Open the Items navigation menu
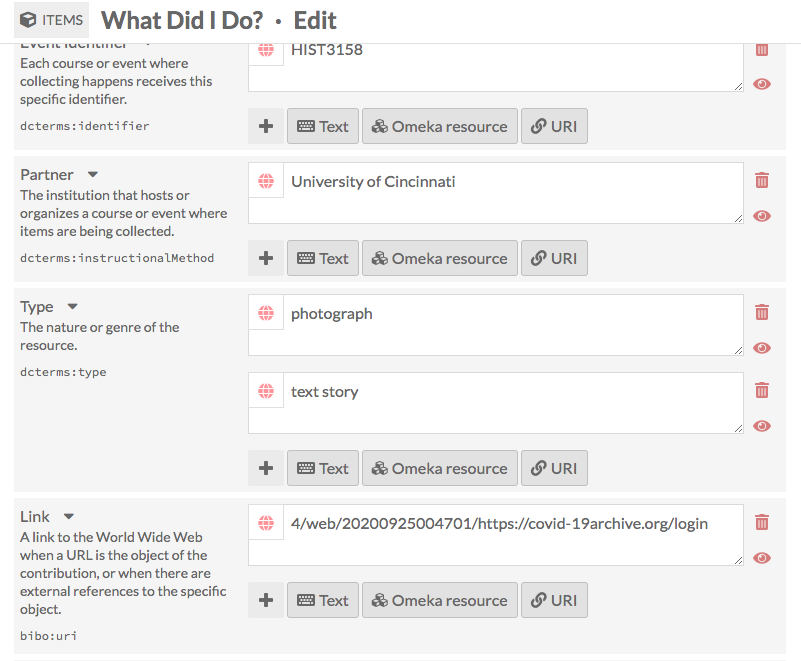Image resolution: width=801 pixels, height=661 pixels. pos(51,20)
